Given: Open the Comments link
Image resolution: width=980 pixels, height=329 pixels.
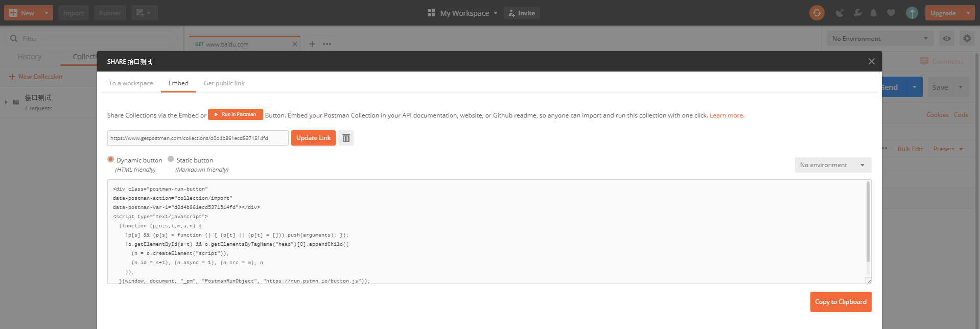Looking at the screenshot, I should (x=942, y=61).
